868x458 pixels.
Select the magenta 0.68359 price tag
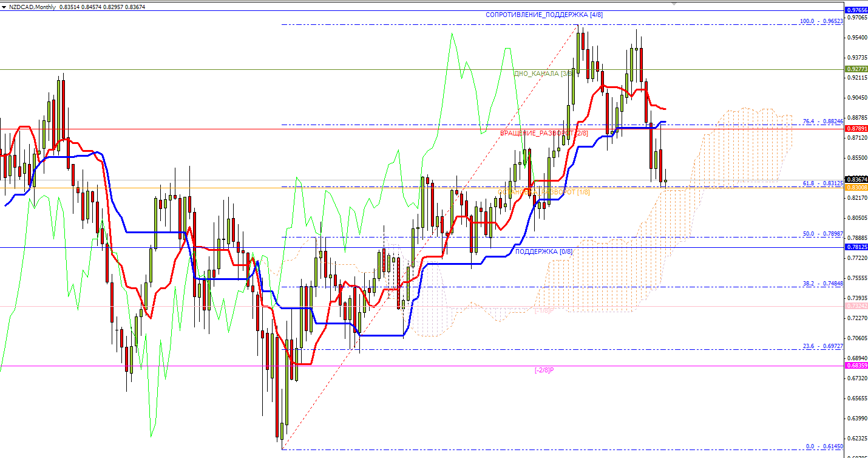[x=856, y=366]
